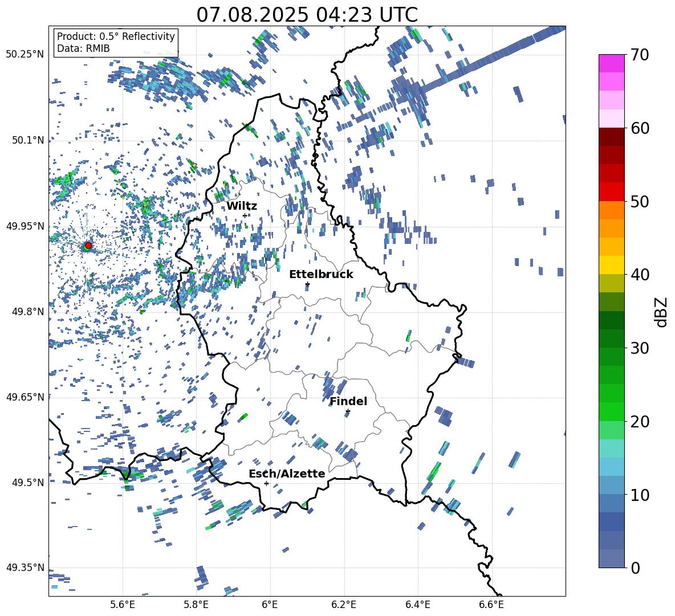Click the olive colorbar swatch below 40
The image size is (675, 616).
(611, 283)
